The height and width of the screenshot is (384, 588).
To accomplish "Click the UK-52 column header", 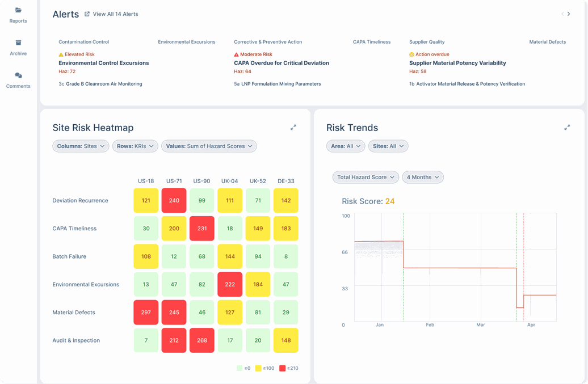I will [258, 181].
